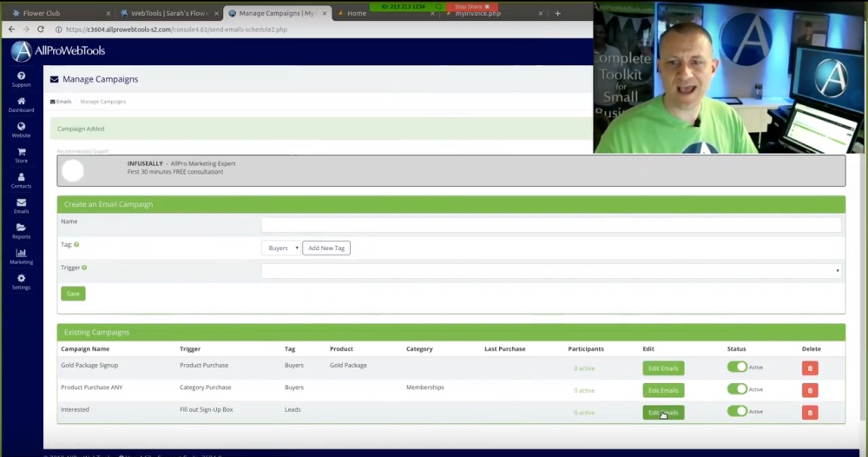Open the Store cart icon
868x457 pixels.
point(21,156)
